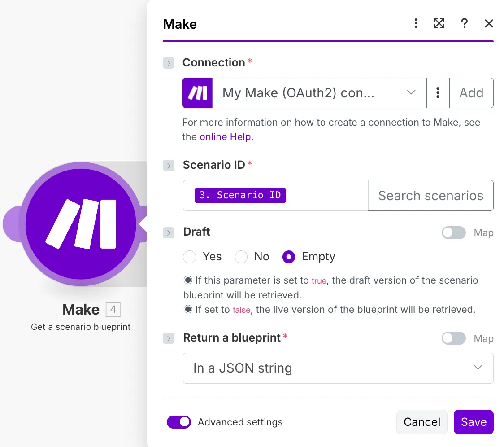Open the My Make (OAuth2) connection dropdown

click(x=319, y=93)
